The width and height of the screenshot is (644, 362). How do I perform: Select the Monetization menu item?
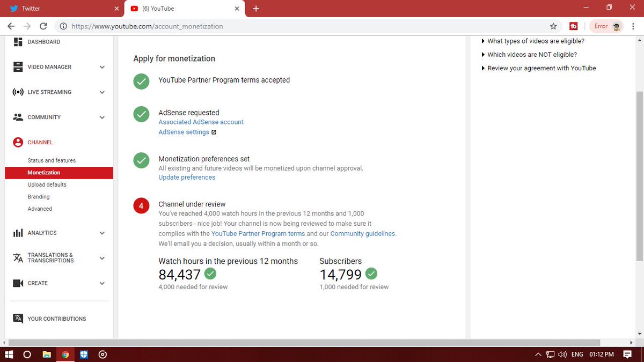(x=59, y=173)
